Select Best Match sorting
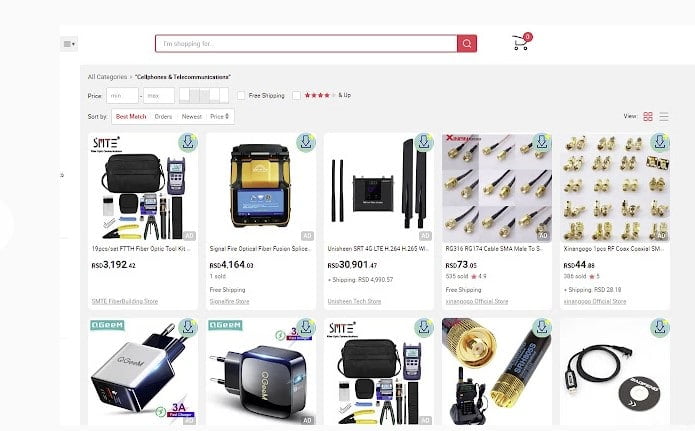This screenshot has height=431, width=695. tap(131, 116)
